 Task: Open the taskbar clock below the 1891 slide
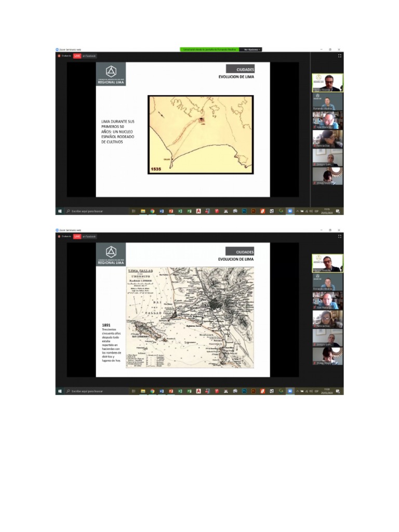coord(327,391)
